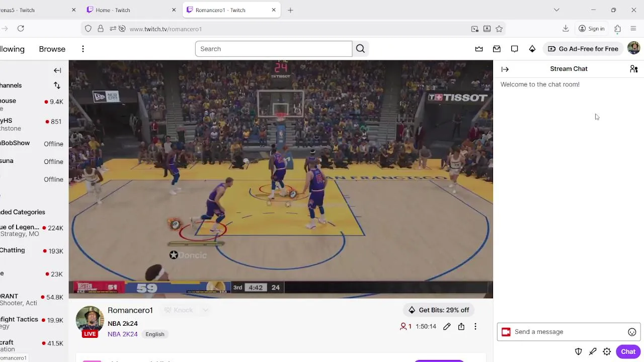Viewport: 644px width, 362px height.
Task: Open Whispers speech bubble icon
Action: point(514,49)
